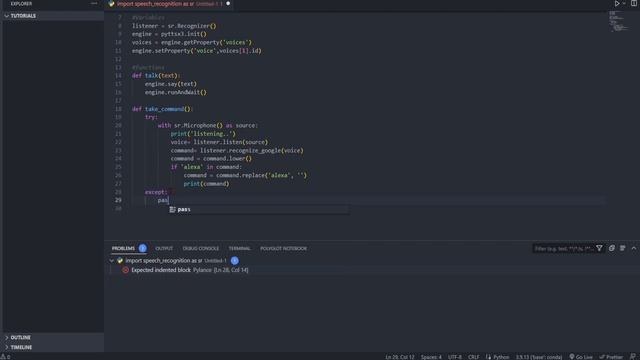The width and height of the screenshot is (640, 360).
Task: Change indentation via 'Spaces: 4'
Action: pos(431,357)
